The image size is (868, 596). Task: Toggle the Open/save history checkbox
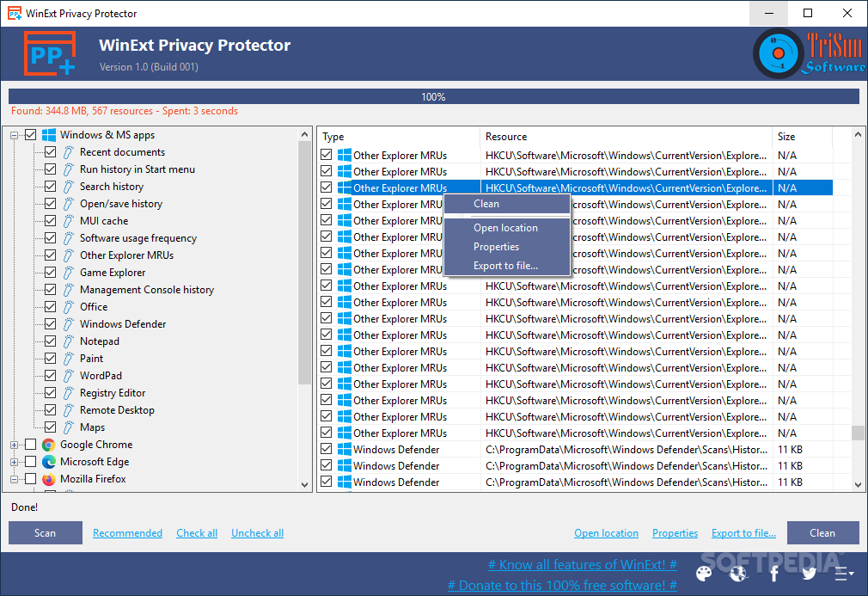(50, 203)
